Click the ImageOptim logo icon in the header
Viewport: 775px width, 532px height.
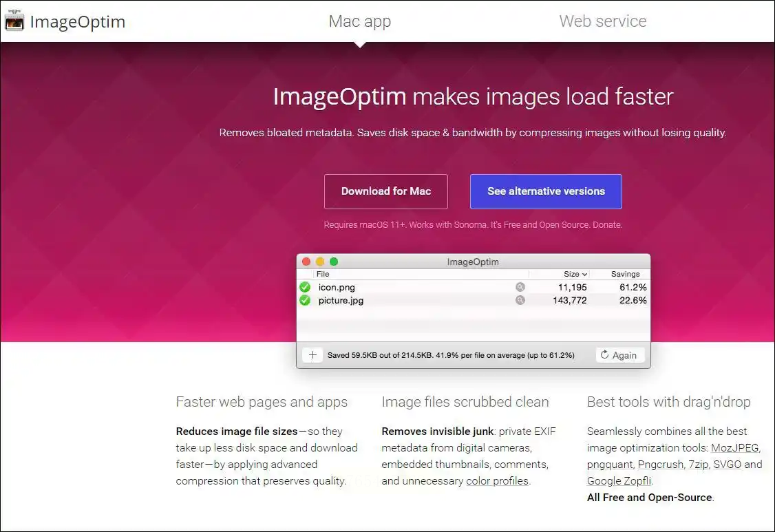(x=14, y=21)
